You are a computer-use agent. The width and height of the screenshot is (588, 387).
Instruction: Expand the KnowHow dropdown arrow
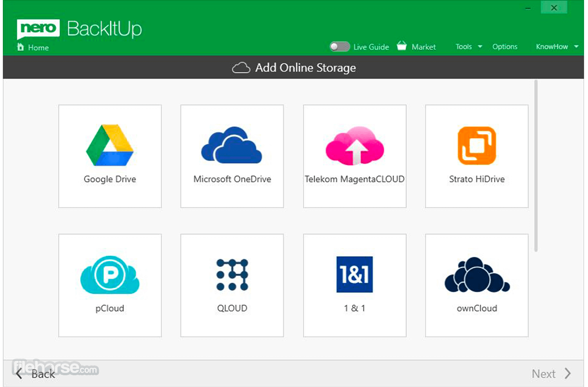576,47
